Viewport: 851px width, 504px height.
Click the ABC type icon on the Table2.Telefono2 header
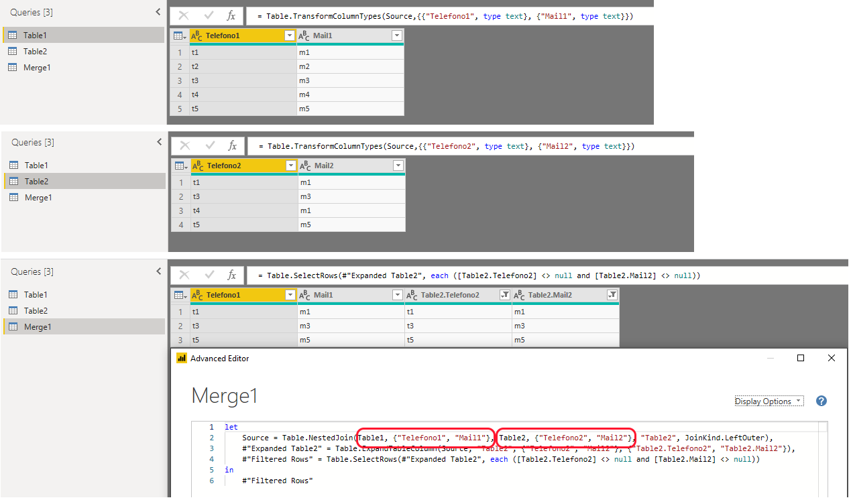click(x=412, y=295)
